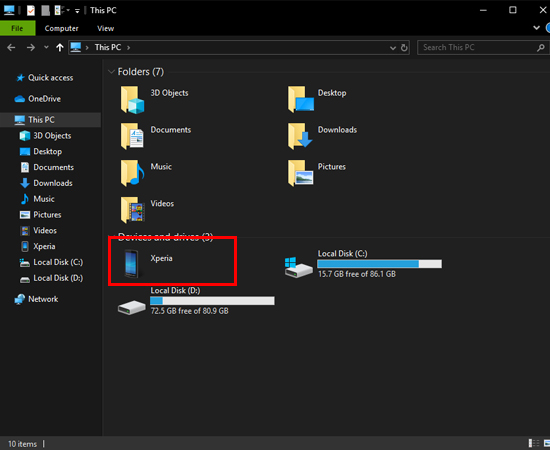Select the Pictures folder icon
Image resolution: width=550 pixels, height=450 pixels.
pyautogui.click(x=301, y=173)
